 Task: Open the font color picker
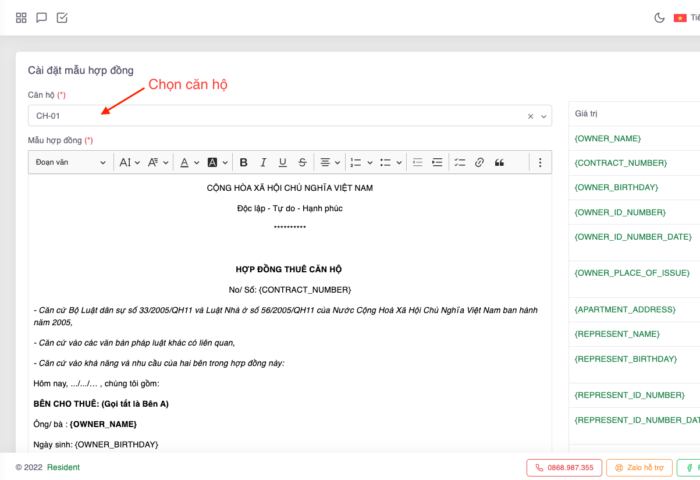click(x=187, y=162)
